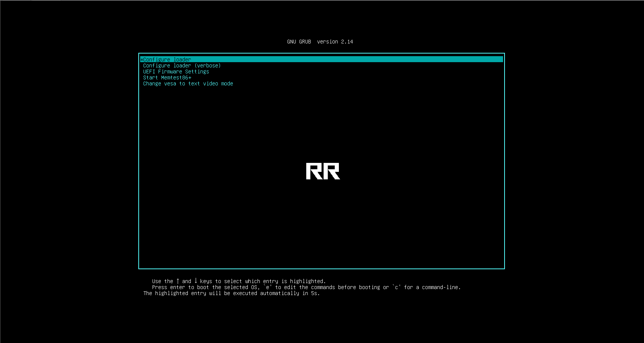Click the `e' edit commands key hint
The height and width of the screenshot is (343, 644).
click(268, 287)
